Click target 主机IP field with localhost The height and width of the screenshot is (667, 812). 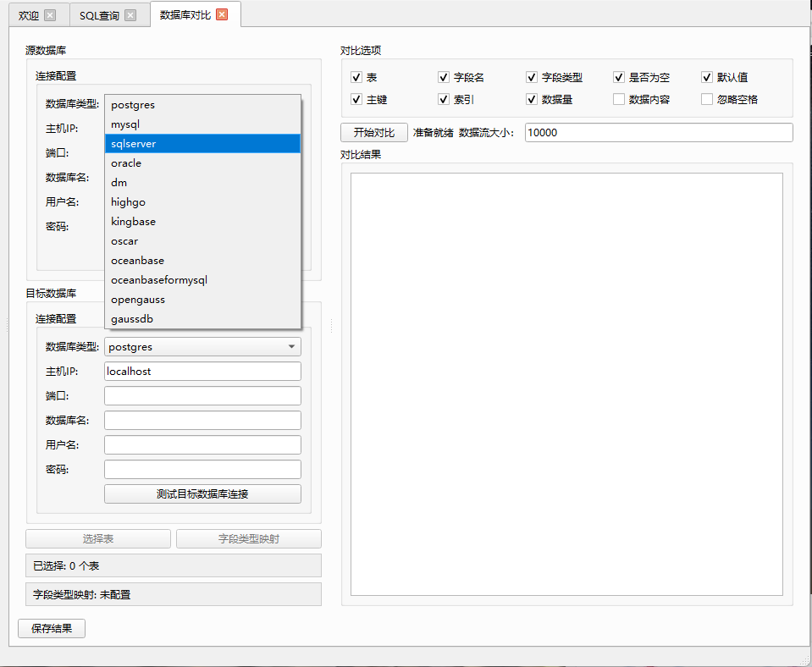(x=202, y=372)
